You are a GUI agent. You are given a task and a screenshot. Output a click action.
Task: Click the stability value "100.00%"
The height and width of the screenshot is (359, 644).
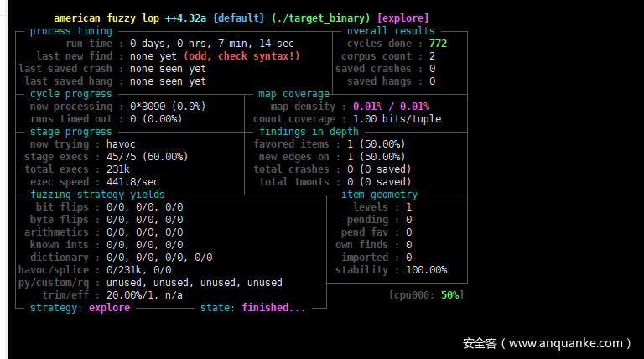tap(426, 270)
